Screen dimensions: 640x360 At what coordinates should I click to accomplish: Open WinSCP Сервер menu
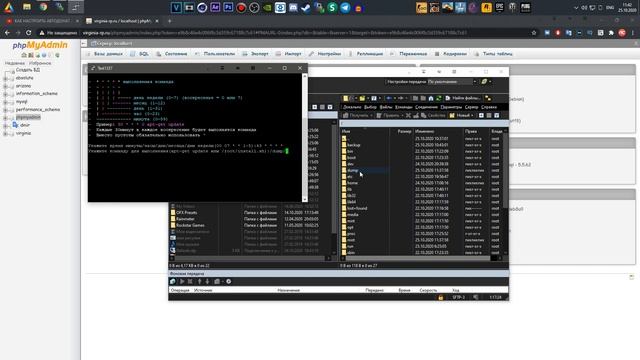(x=471, y=107)
